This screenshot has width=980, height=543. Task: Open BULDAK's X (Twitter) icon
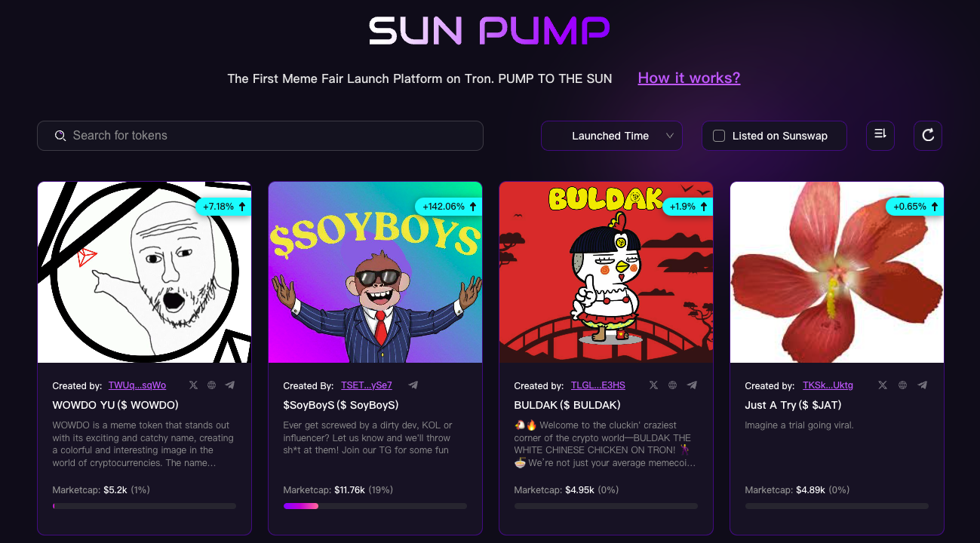654,385
